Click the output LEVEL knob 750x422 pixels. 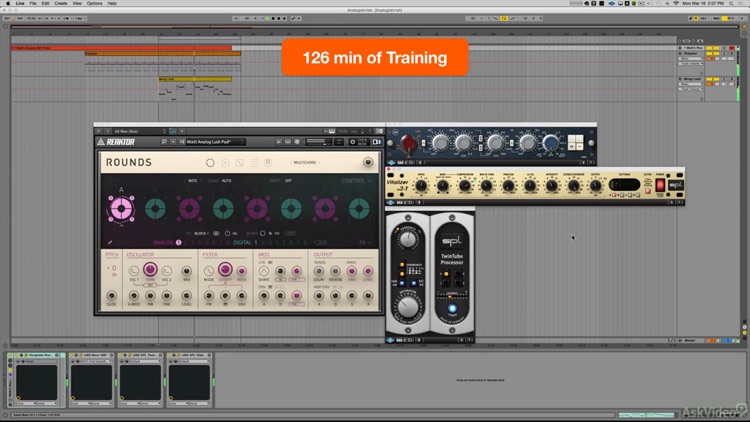368,271
